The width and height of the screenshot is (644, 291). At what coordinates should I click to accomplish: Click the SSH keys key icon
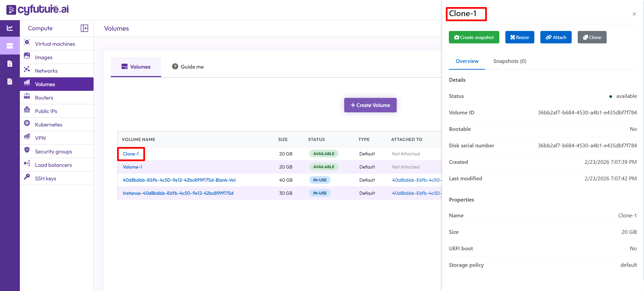pos(27,177)
